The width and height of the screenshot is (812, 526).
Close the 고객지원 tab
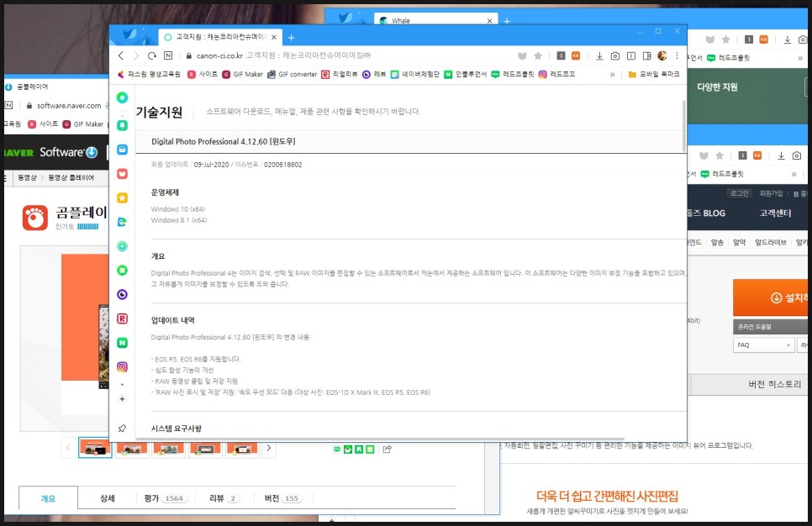[x=274, y=37]
